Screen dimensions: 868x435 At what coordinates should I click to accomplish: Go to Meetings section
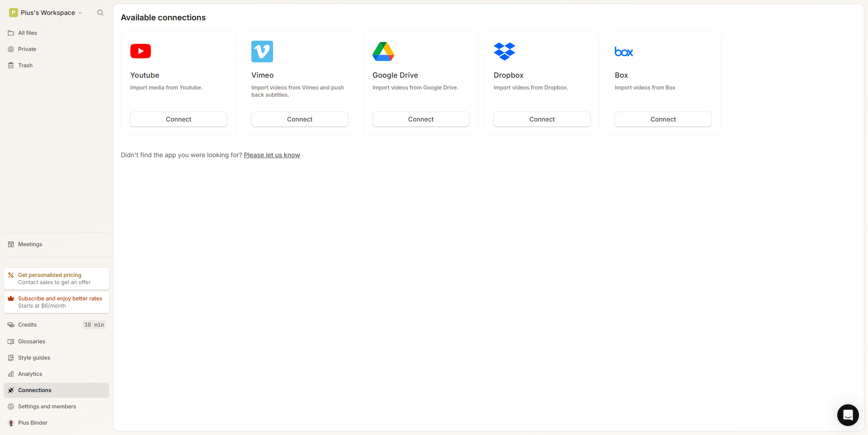coord(30,244)
